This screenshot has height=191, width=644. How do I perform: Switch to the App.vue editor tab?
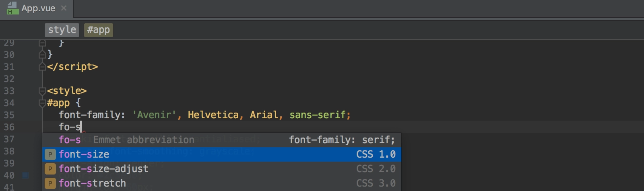[37, 8]
